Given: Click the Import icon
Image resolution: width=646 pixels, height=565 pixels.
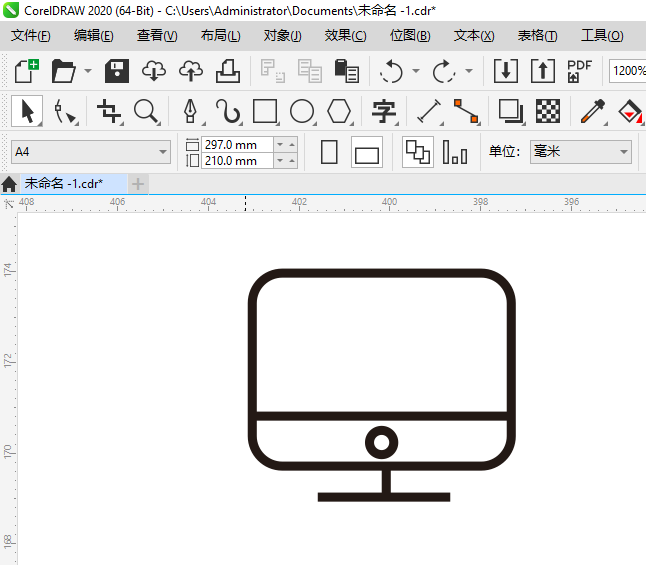Looking at the screenshot, I should (506, 71).
